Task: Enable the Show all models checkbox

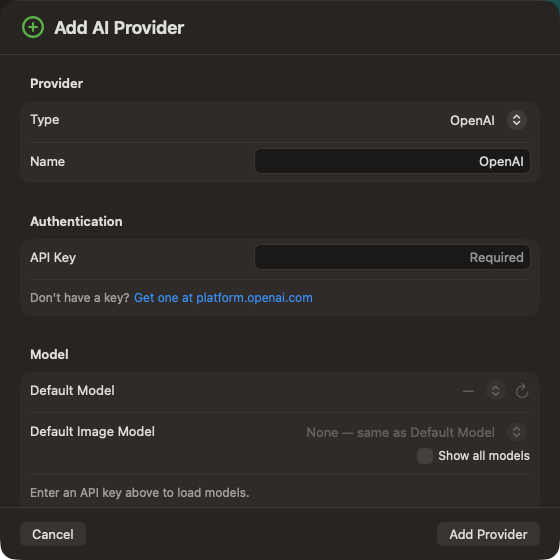Action: click(425, 456)
